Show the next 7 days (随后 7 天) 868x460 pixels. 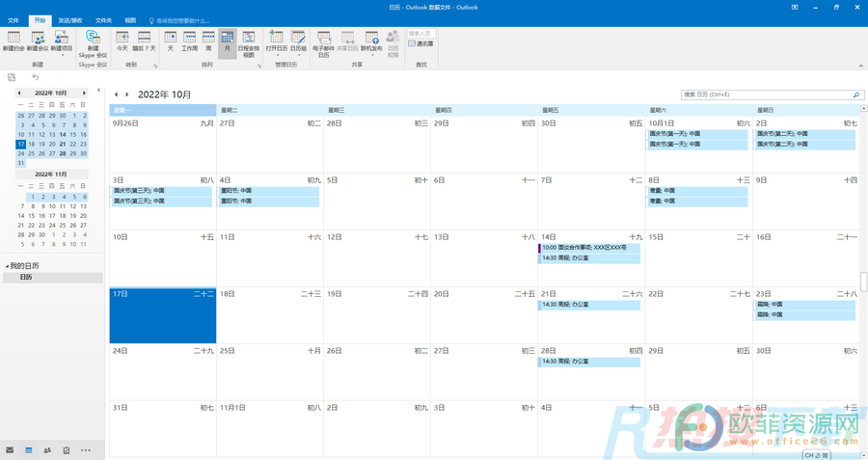145,41
